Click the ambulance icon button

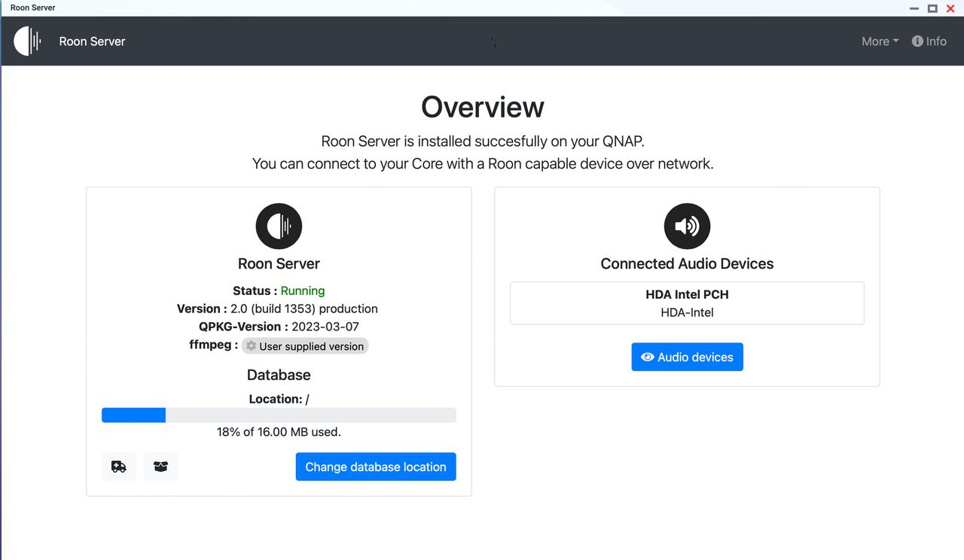[x=119, y=467]
